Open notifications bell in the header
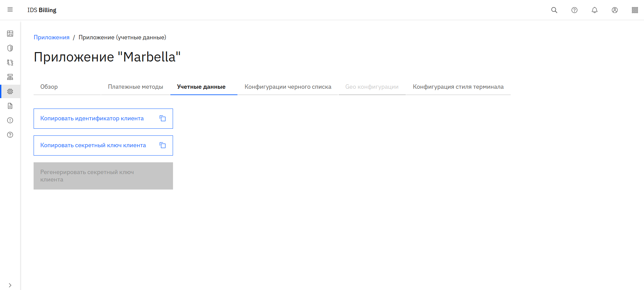This screenshot has height=290, width=644. (594, 10)
